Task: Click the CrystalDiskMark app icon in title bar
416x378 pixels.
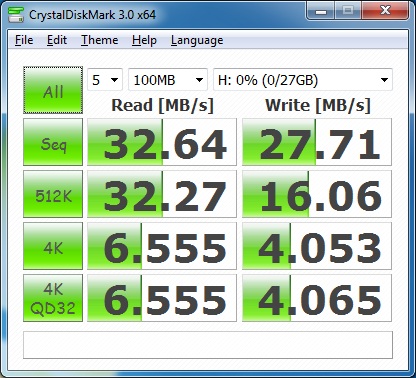Action: [x=15, y=14]
